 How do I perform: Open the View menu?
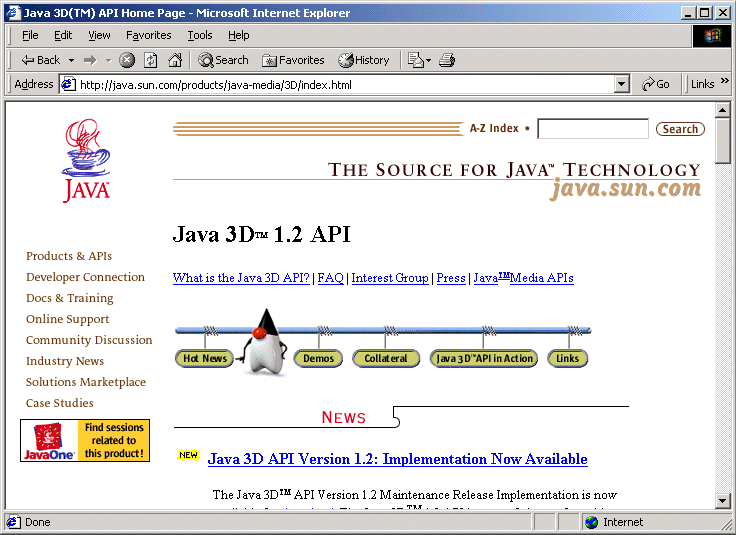(x=99, y=35)
